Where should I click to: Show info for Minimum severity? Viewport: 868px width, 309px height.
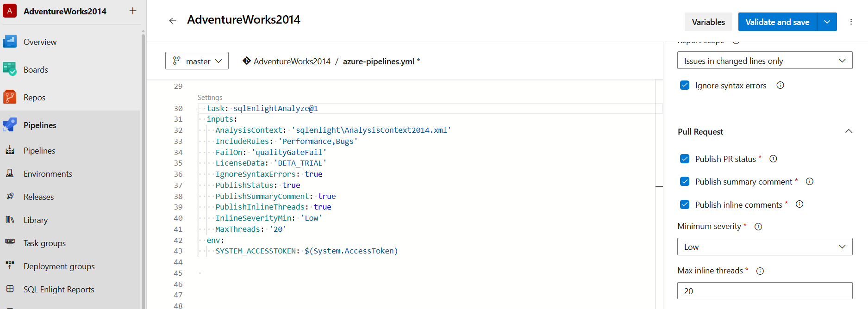tap(758, 227)
